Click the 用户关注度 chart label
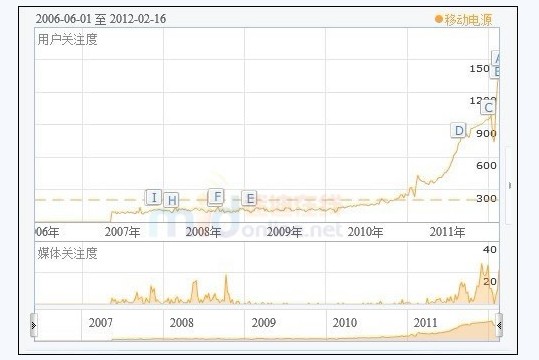 (68, 39)
